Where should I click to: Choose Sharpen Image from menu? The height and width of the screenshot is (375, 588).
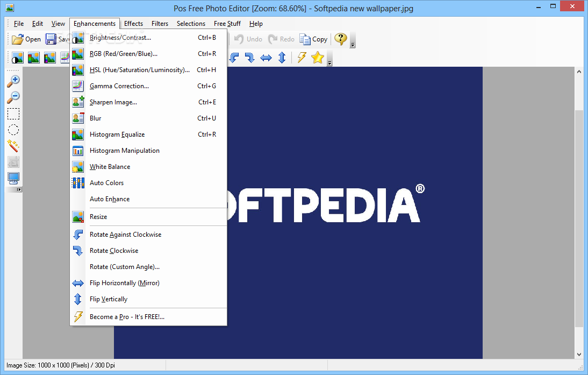point(148,102)
